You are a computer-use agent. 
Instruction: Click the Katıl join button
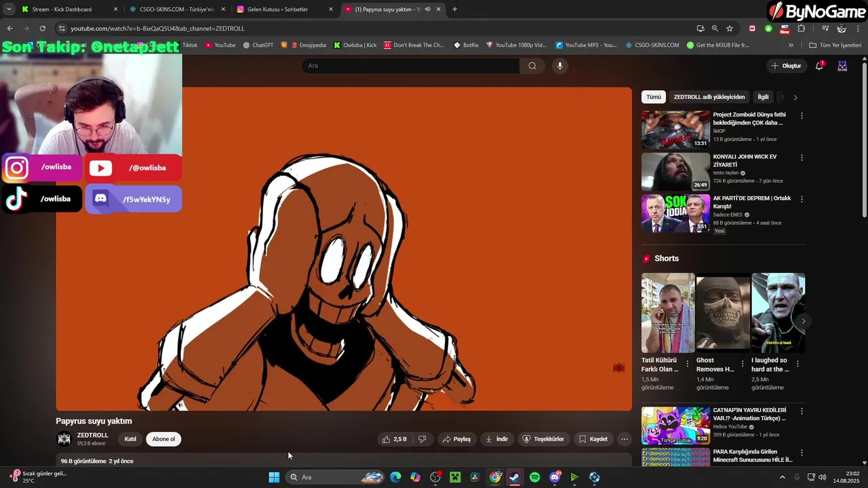tap(130, 439)
